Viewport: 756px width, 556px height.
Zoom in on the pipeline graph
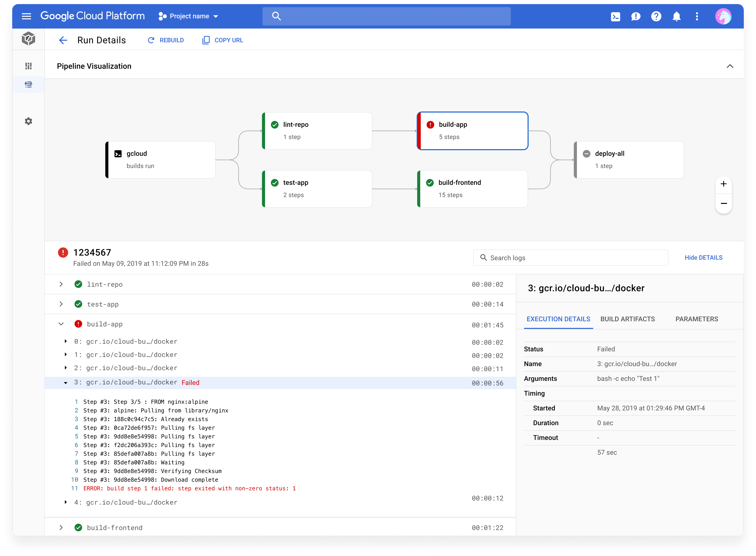point(723,184)
